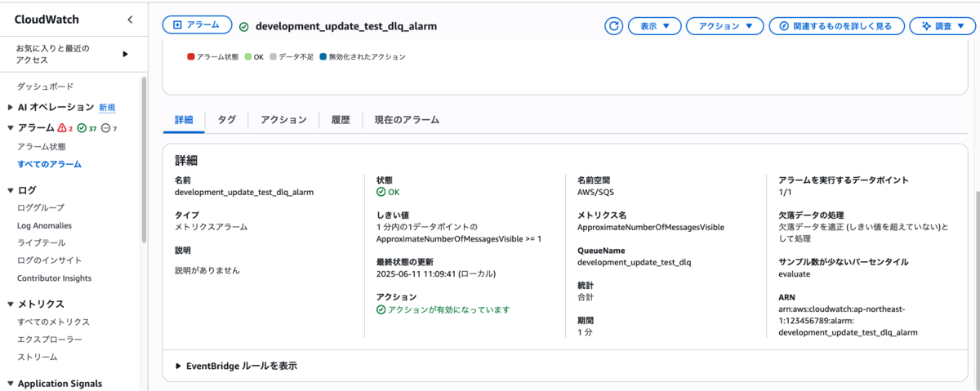Select the 詳細 tab
The image size is (980, 391).
(184, 120)
